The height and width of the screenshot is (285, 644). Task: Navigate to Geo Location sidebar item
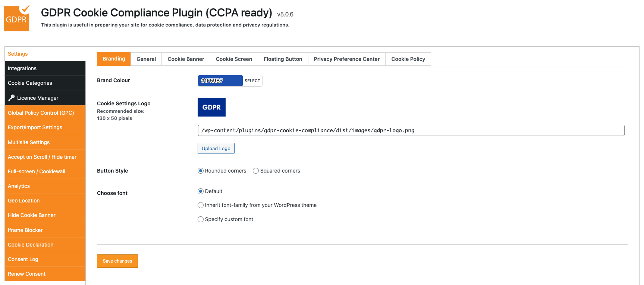pyautogui.click(x=24, y=201)
